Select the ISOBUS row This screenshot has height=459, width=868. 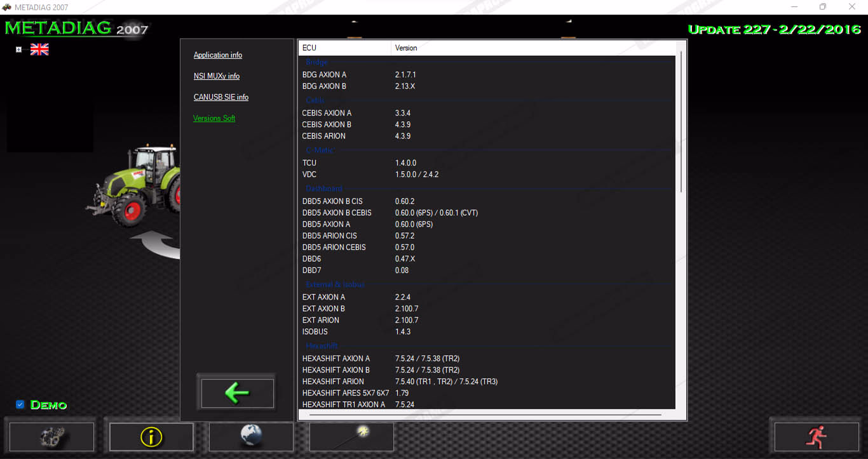pos(487,331)
